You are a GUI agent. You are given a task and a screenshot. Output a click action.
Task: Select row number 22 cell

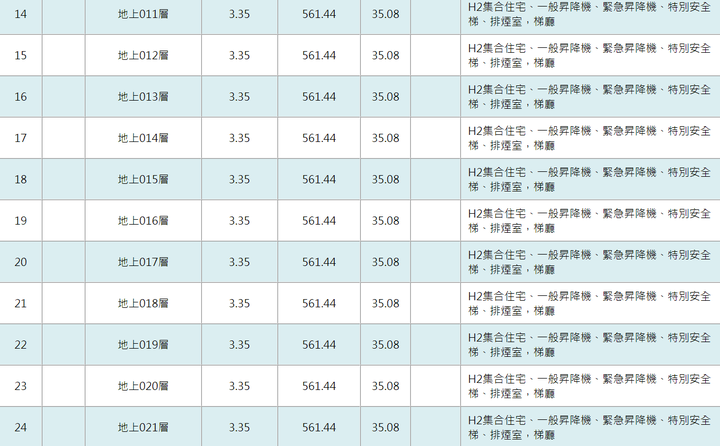21,345
